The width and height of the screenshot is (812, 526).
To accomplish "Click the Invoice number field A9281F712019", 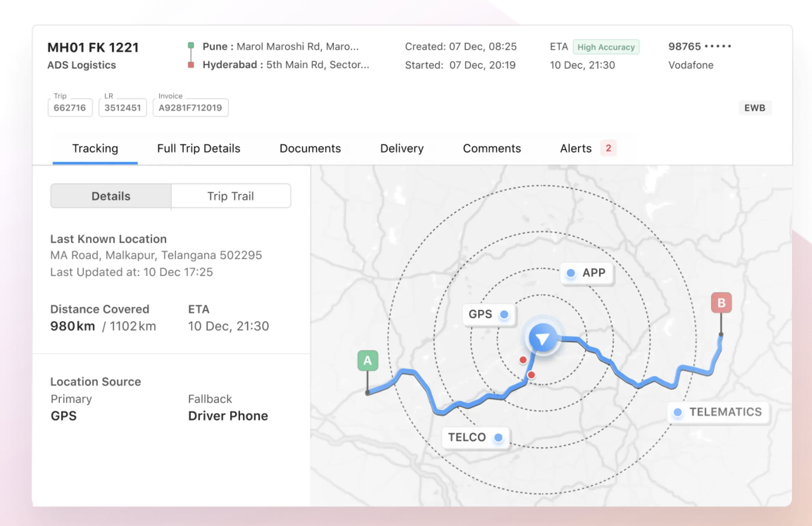I will point(190,107).
